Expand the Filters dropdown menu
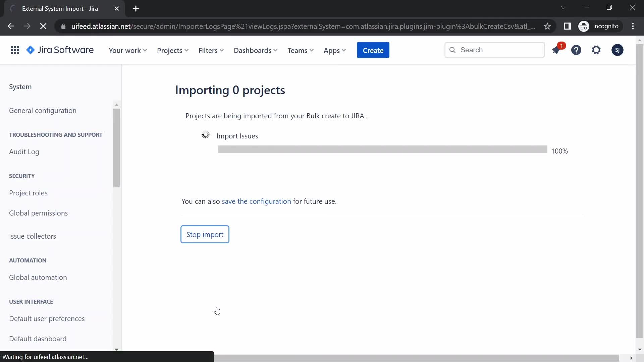Screen dimensions: 644x362 (x=211, y=50)
